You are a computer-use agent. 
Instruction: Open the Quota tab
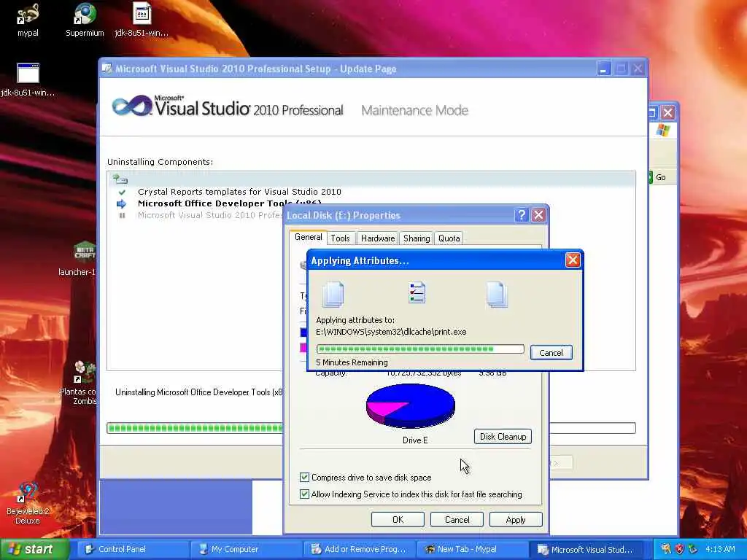click(x=449, y=238)
